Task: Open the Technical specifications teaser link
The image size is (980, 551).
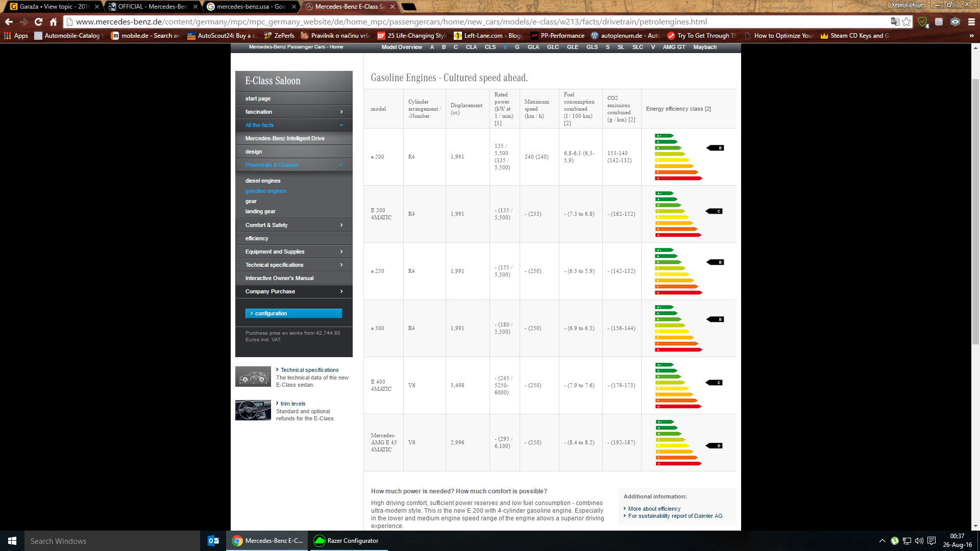Action: pos(309,370)
